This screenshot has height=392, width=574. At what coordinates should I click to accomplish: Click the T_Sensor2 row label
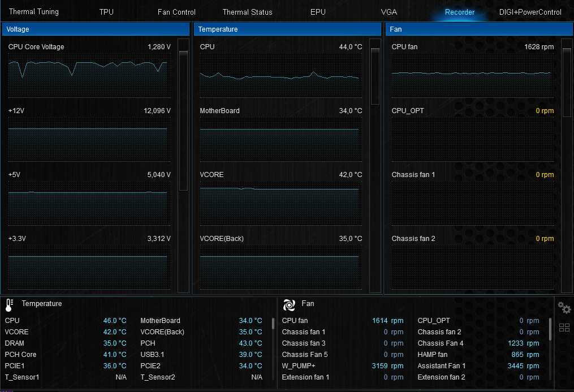pos(158,377)
